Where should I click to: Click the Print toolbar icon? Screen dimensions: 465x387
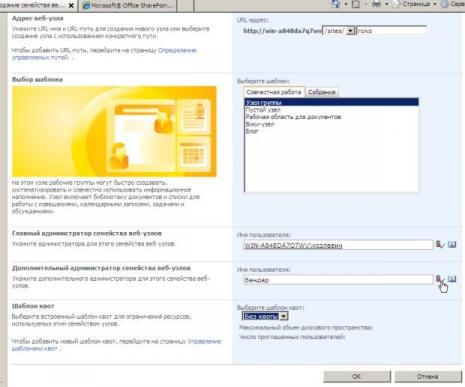(x=377, y=4)
